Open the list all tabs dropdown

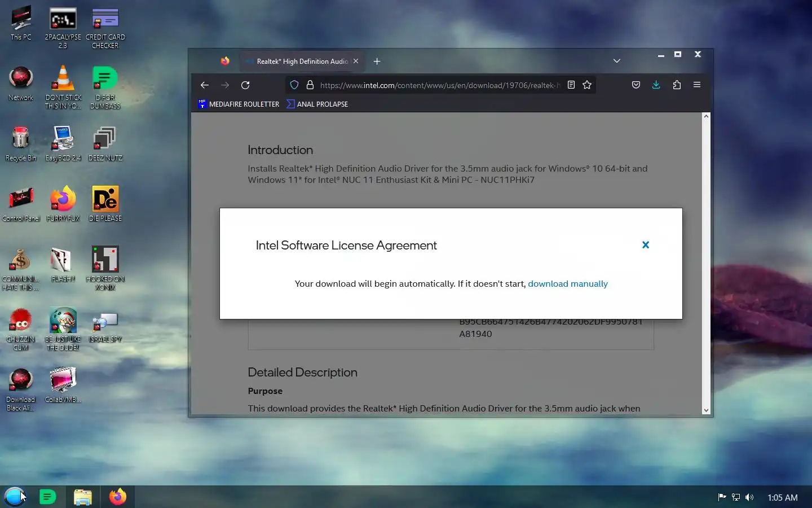point(617,61)
